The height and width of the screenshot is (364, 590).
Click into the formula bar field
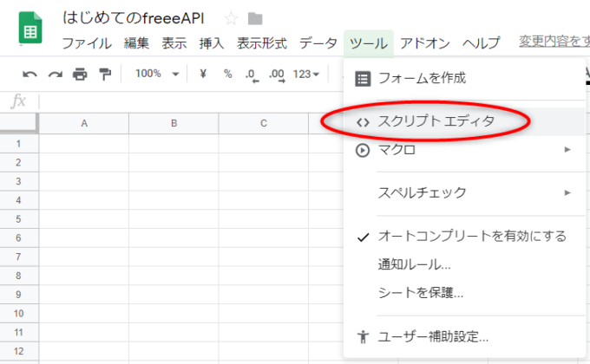(191, 101)
